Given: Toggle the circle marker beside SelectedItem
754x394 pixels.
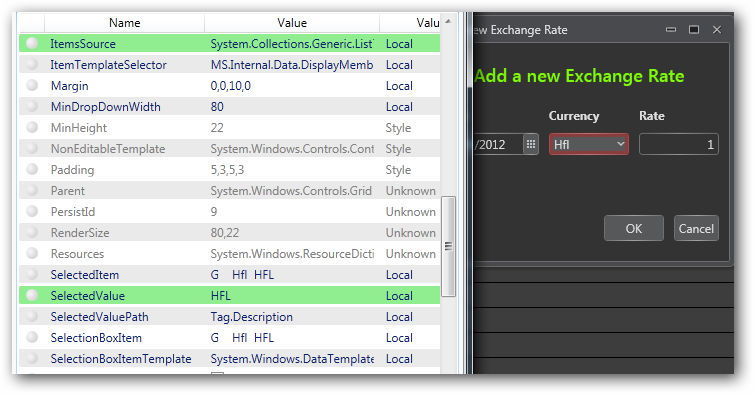Looking at the screenshot, I should tap(32, 274).
